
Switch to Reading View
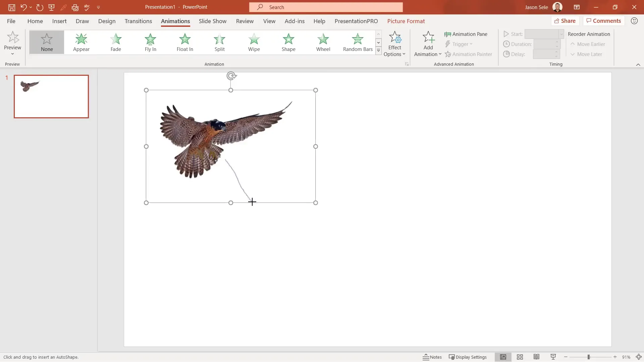(536, 357)
